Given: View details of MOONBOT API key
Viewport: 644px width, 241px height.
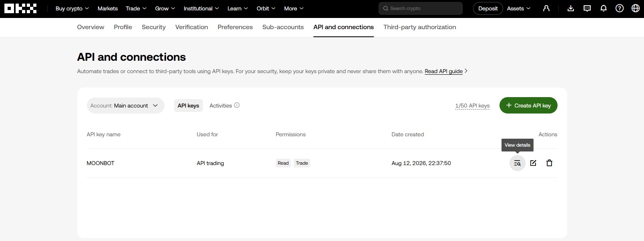Looking at the screenshot, I should [517, 163].
